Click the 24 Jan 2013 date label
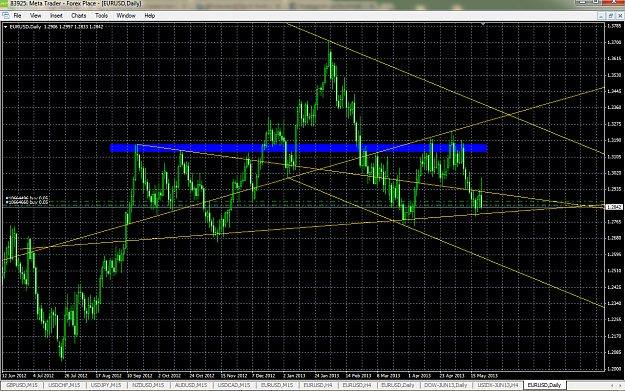Image resolution: width=625 pixels, height=391 pixels. pyautogui.click(x=326, y=375)
